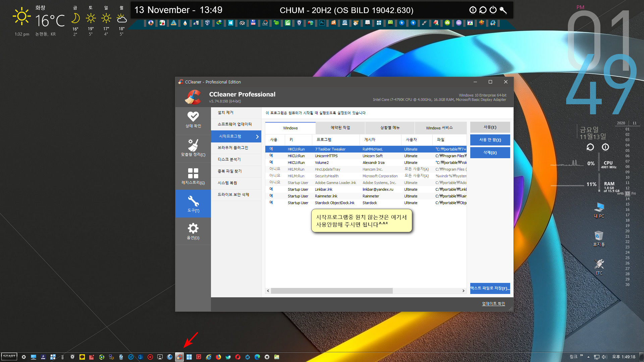Select the HncUpdateTray startup row
This screenshot has height=362, width=644.
pyautogui.click(x=366, y=169)
